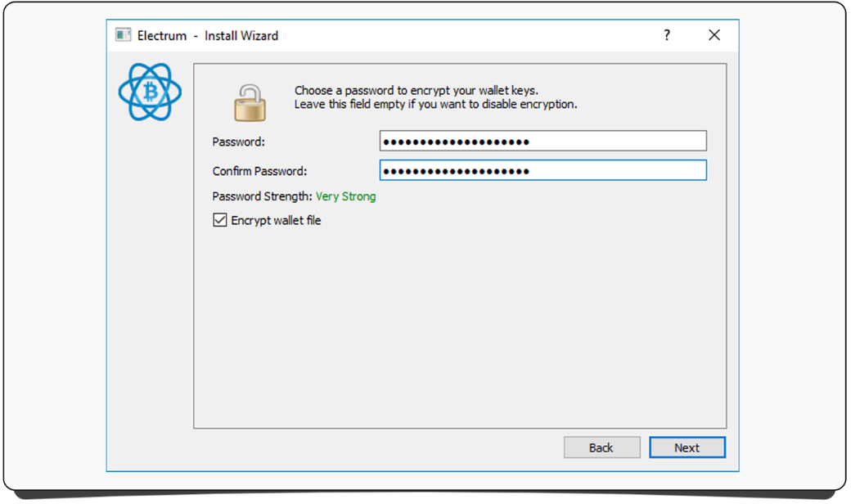Click the 'Confirm Password:' field label
This screenshot has width=851, height=504.
pos(259,171)
